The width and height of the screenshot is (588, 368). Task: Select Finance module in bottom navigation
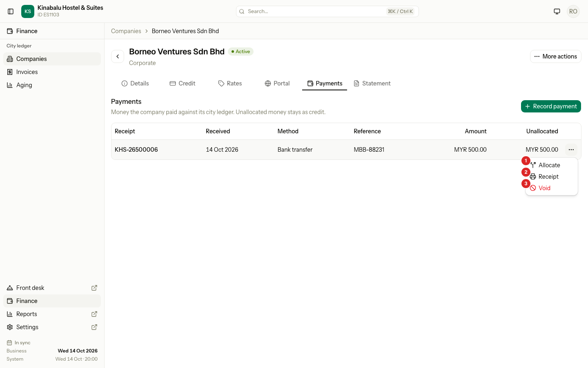(x=52, y=301)
